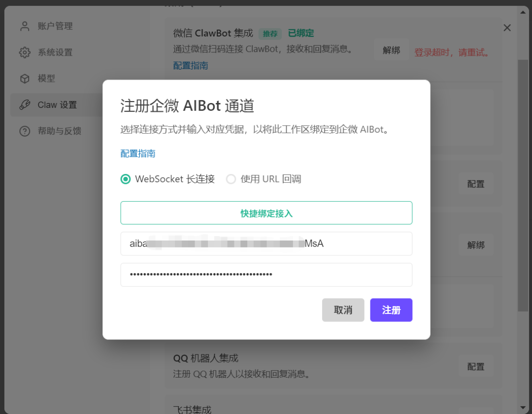The width and height of the screenshot is (532, 414).
Task: Click the account person icon in sidebar
Action: [24, 26]
